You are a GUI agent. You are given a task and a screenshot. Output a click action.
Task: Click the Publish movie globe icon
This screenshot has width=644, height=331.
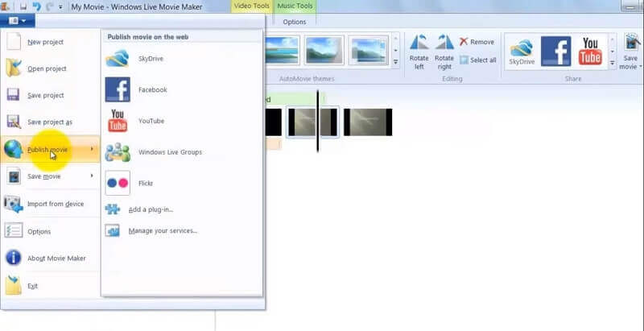(x=13, y=149)
